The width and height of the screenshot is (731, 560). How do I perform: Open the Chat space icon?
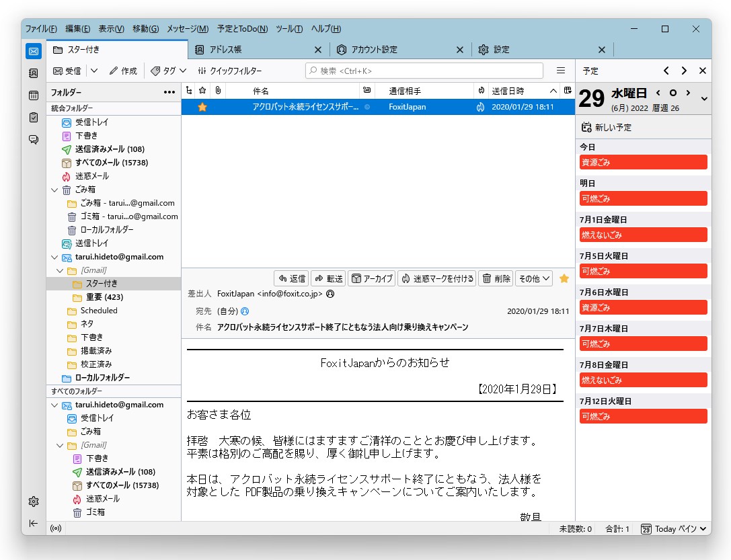pos(34,139)
